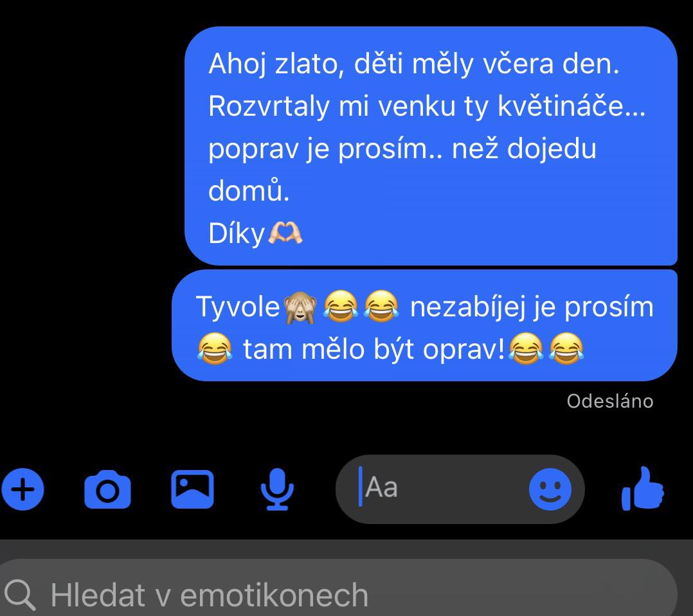693x616 pixels.
Task: Select the message starting with Tyvole
Action: click(x=424, y=325)
